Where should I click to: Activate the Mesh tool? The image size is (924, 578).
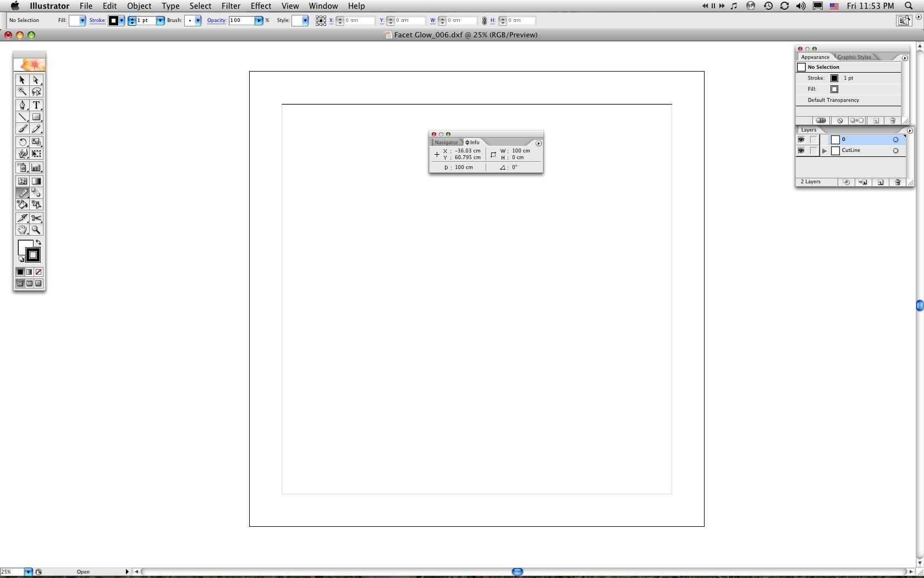click(x=22, y=181)
